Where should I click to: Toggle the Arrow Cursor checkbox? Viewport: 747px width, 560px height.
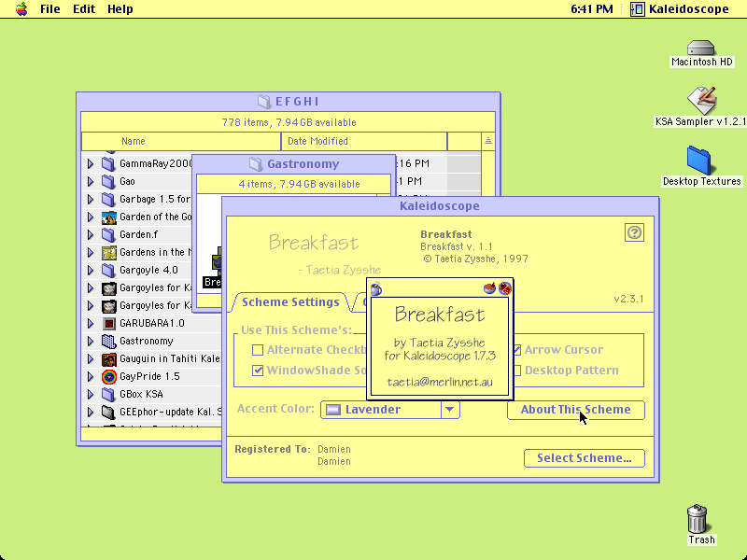pos(517,350)
